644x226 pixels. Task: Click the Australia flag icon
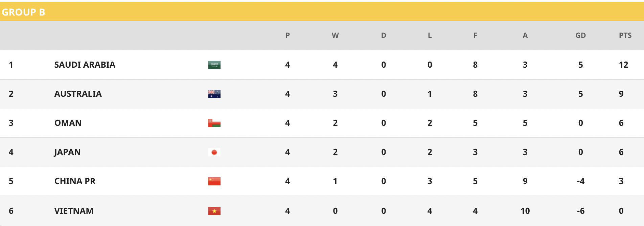coord(214,94)
